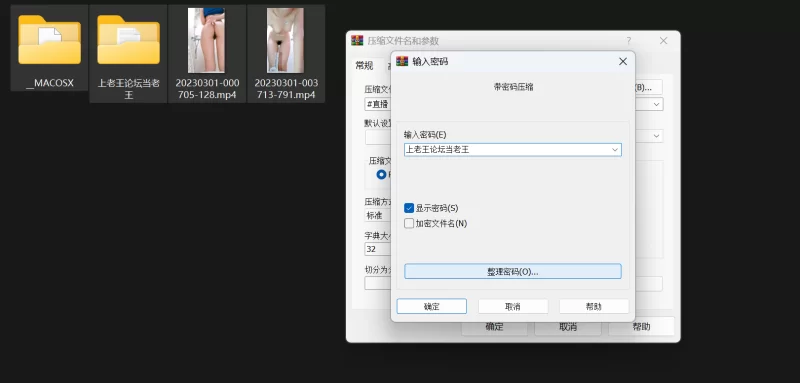Click the 整理密码(O)... button
Screen dimensions: 800x383
tap(513, 271)
